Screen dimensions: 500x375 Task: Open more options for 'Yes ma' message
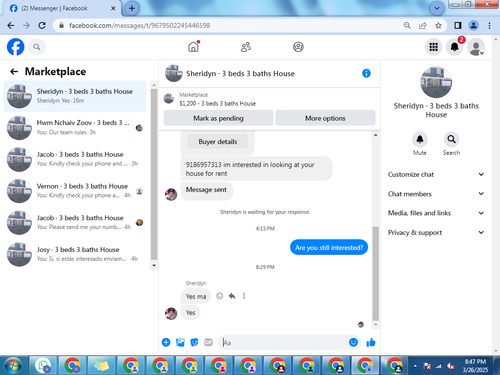coord(244,296)
